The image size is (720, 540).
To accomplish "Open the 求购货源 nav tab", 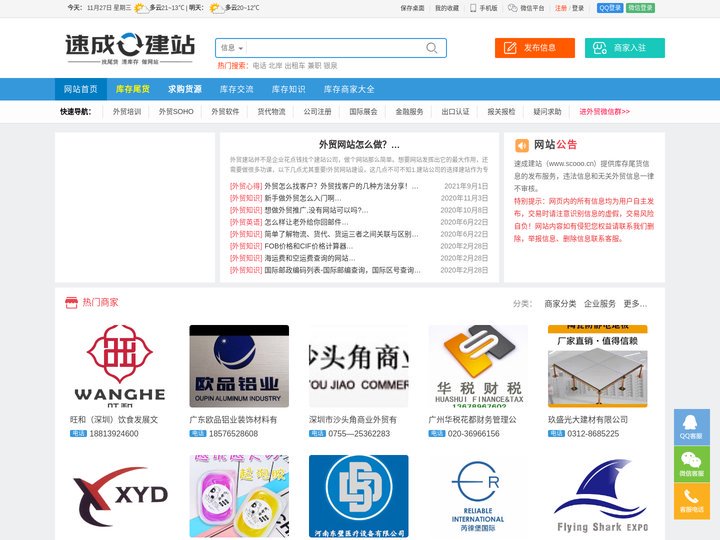I will point(185,89).
